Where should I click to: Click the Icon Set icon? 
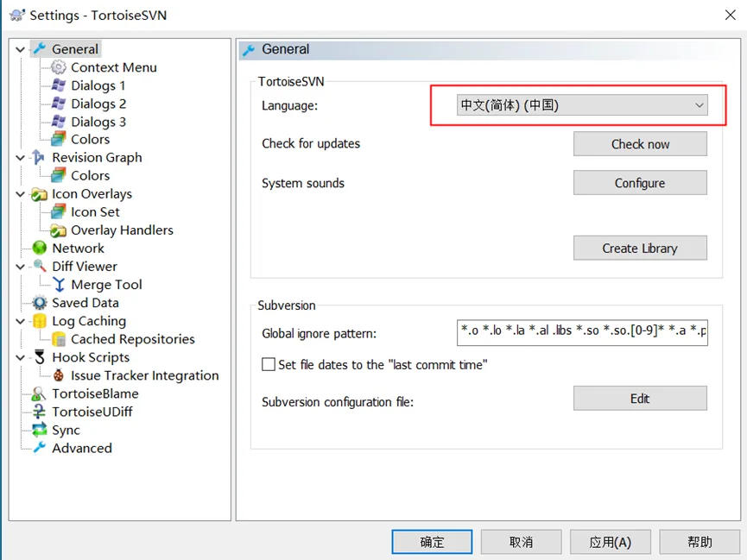pyautogui.click(x=59, y=212)
